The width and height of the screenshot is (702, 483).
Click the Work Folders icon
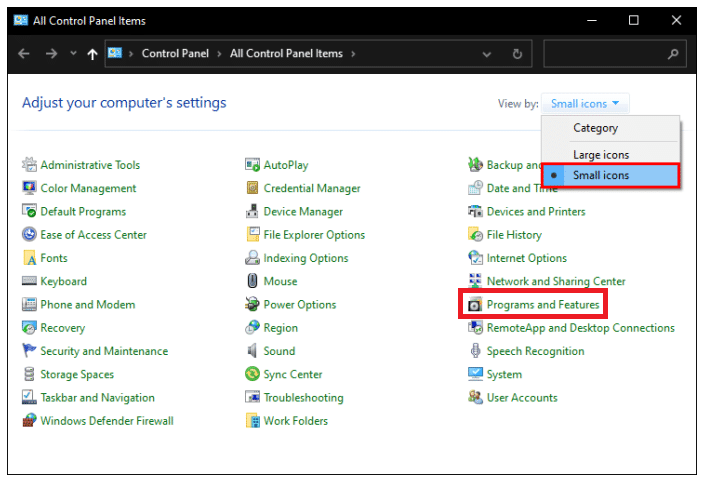tap(253, 420)
